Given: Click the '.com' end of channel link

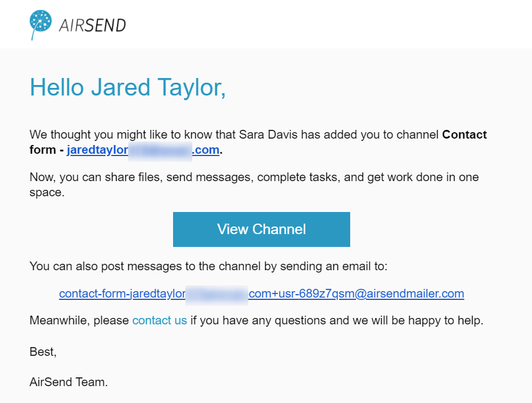Looking at the screenshot, I should pyautogui.click(x=206, y=150).
